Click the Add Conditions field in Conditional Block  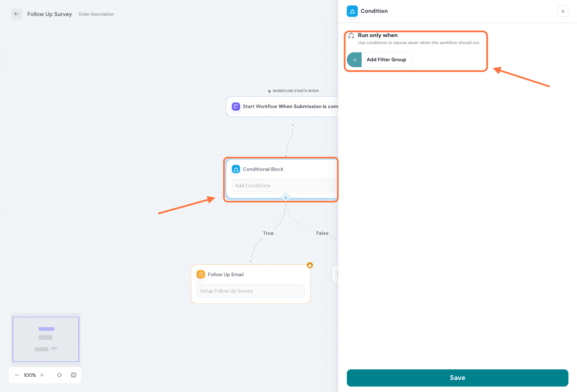point(284,186)
